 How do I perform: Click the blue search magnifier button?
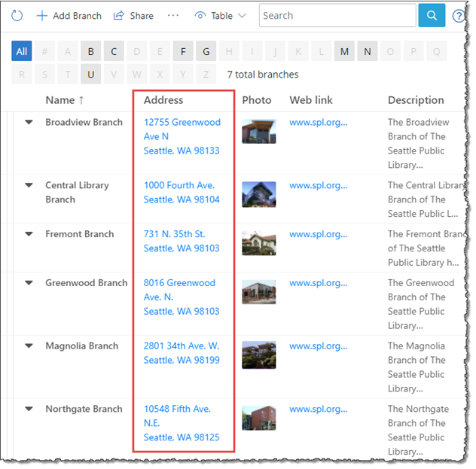(432, 16)
